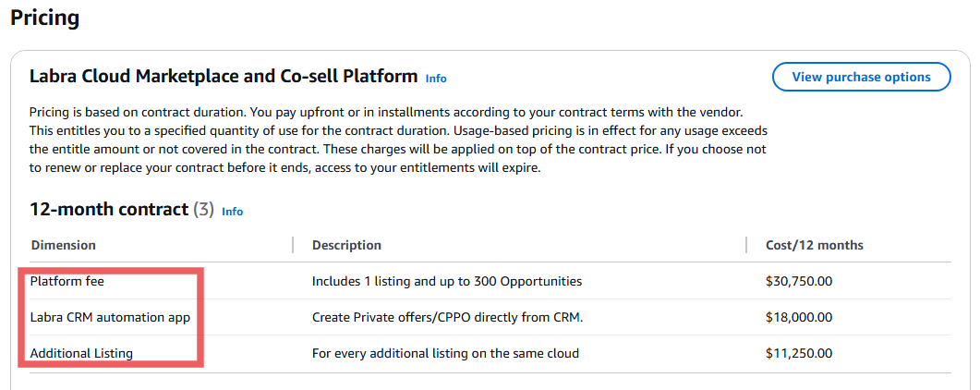Viewport: 980px width, 390px height.
Task: Click the 'Includes 1 listing' description text
Action: pyautogui.click(x=447, y=281)
